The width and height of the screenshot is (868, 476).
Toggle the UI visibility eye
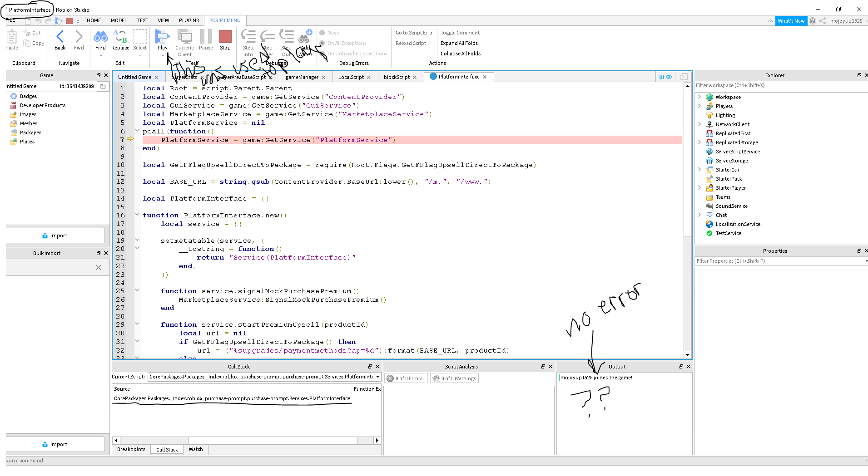665,77
